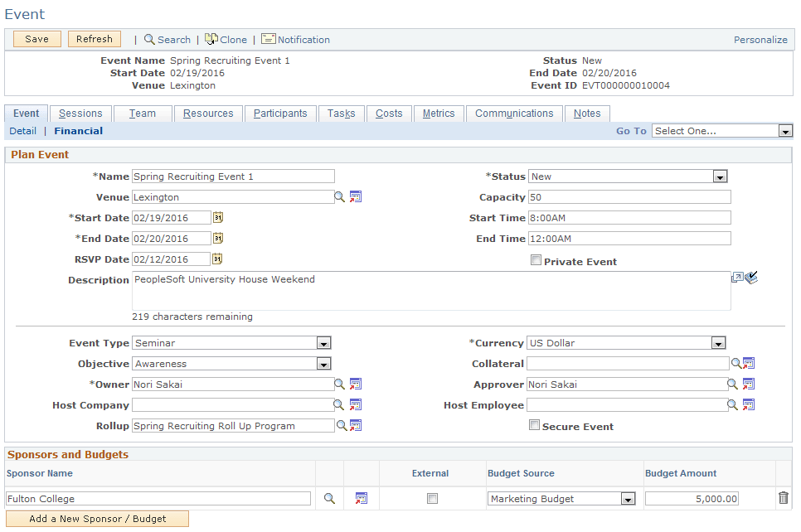Mark Fulton College as External

[x=431, y=498]
